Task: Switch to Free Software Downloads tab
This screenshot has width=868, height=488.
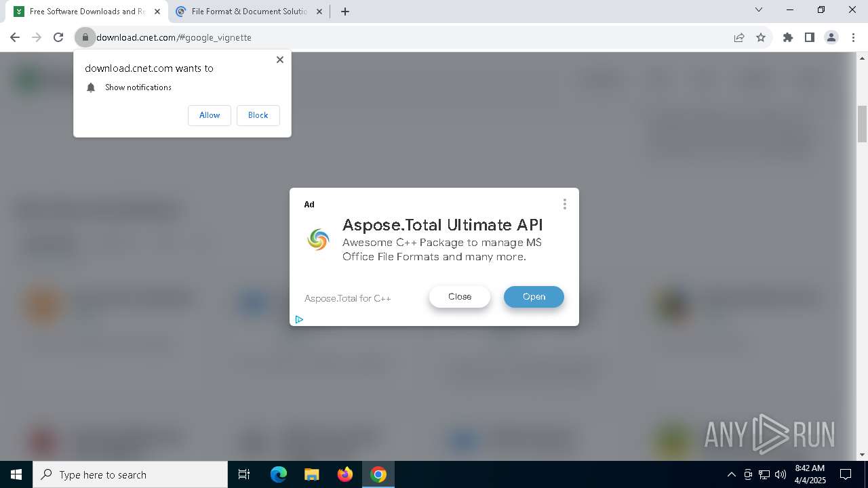Action: point(86,12)
